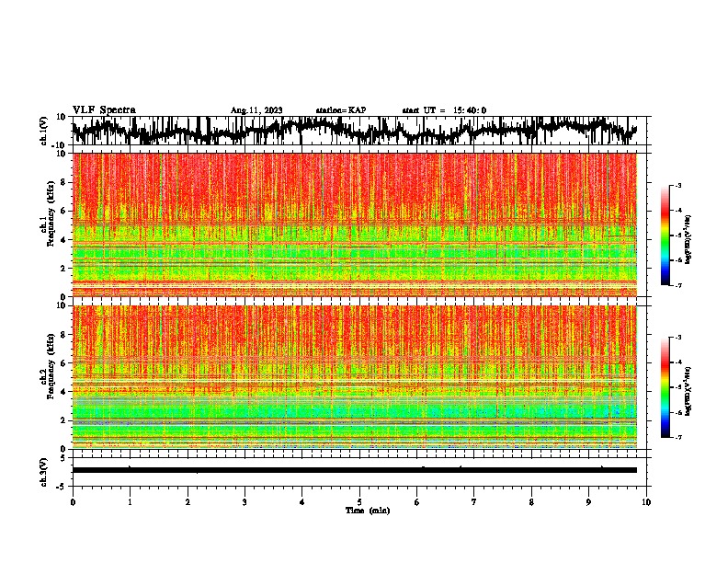
Task: Click the ch.2 spectrogram color scale bar
Action: coord(665,387)
